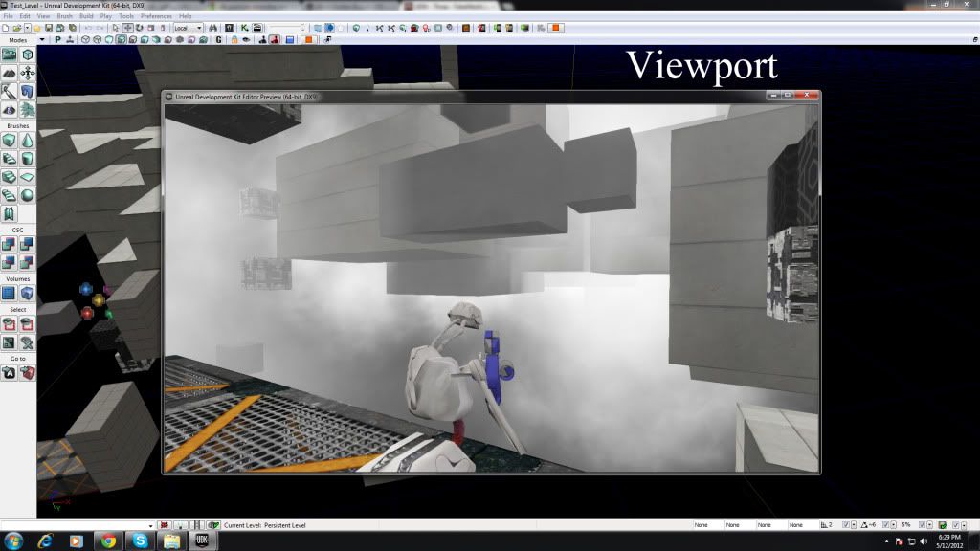Open the Tools menu

[126, 16]
